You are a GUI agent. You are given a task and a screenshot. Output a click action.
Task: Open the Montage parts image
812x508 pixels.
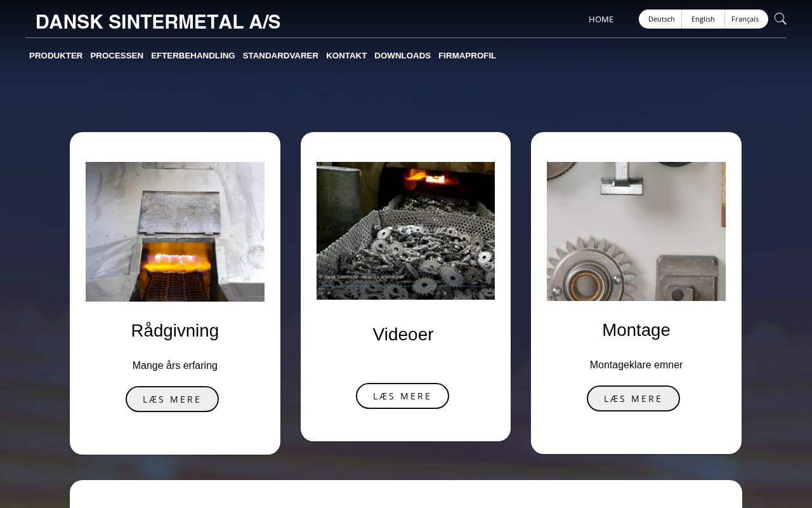click(636, 231)
